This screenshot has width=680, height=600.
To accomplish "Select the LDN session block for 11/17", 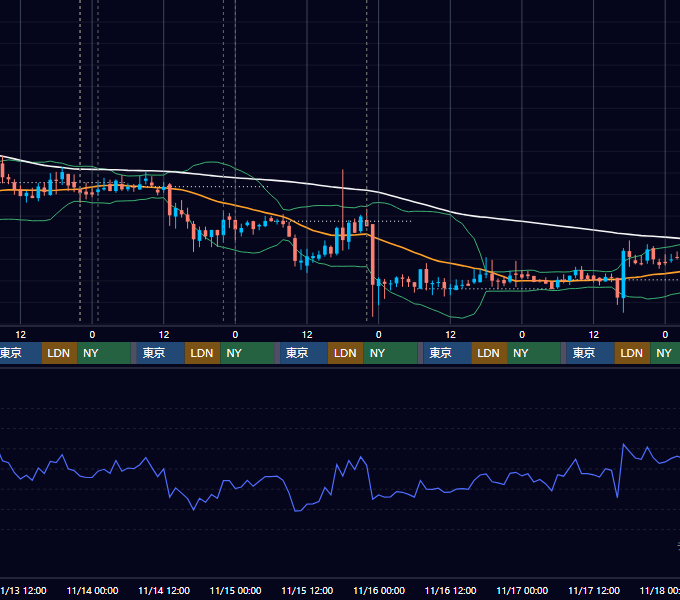I will pos(632,353).
